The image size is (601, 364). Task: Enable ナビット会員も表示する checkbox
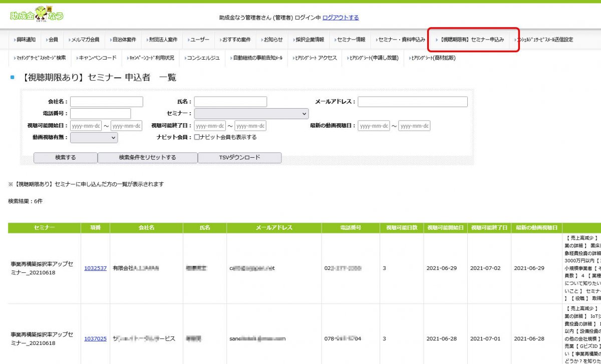197,137
